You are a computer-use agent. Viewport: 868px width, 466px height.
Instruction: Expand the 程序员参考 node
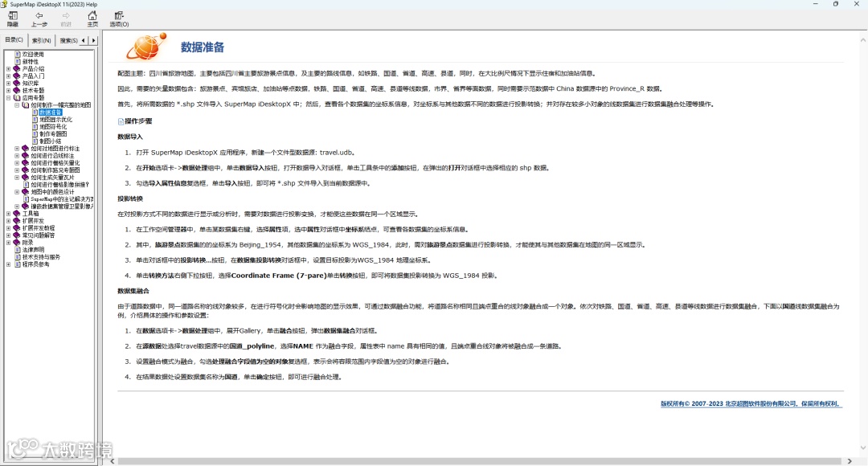point(8,264)
